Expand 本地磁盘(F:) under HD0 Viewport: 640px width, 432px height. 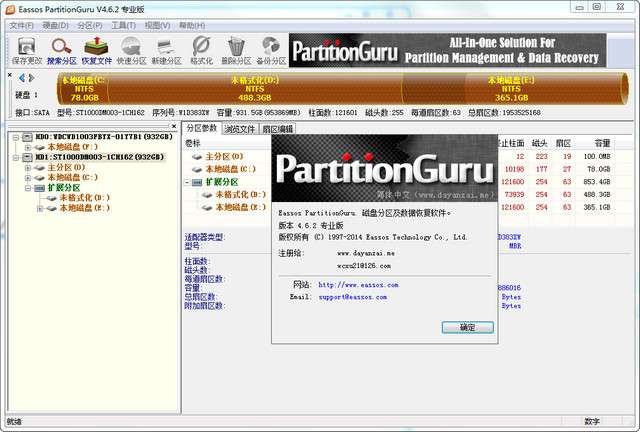[28, 147]
